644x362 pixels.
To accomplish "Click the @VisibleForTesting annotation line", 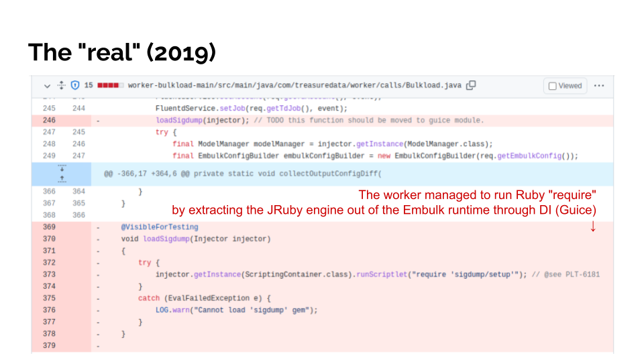I will tap(160, 227).
